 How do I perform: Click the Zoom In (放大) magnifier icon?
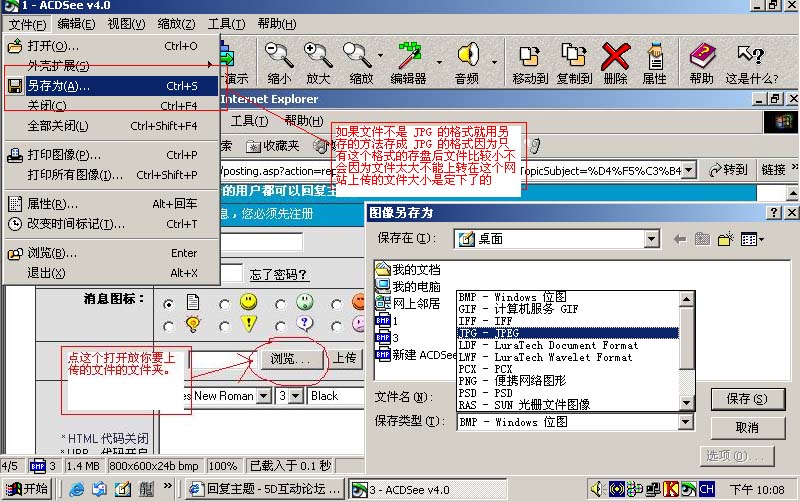pos(318,55)
